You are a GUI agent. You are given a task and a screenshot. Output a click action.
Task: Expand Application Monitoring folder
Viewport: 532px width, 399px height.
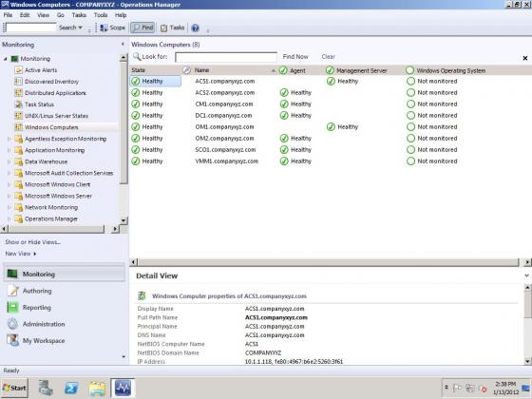point(9,150)
